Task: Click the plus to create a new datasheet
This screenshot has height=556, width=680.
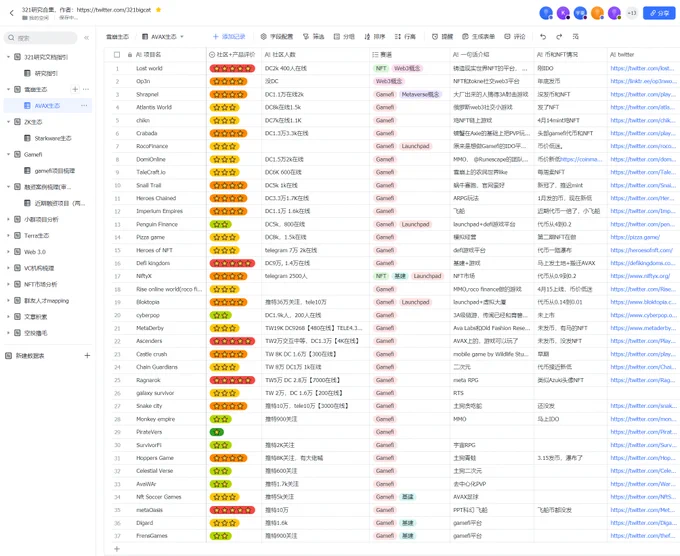Action: [x=87, y=356]
